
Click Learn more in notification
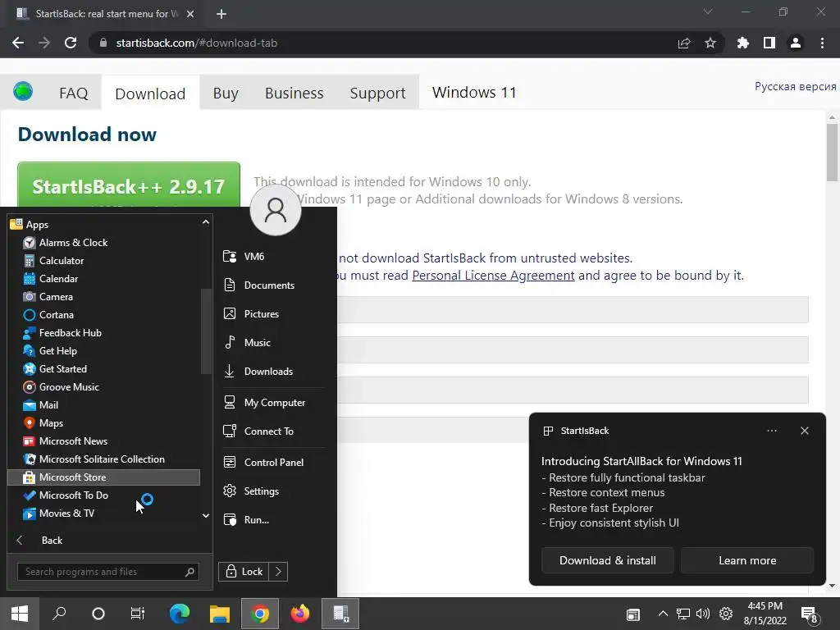coord(747,560)
